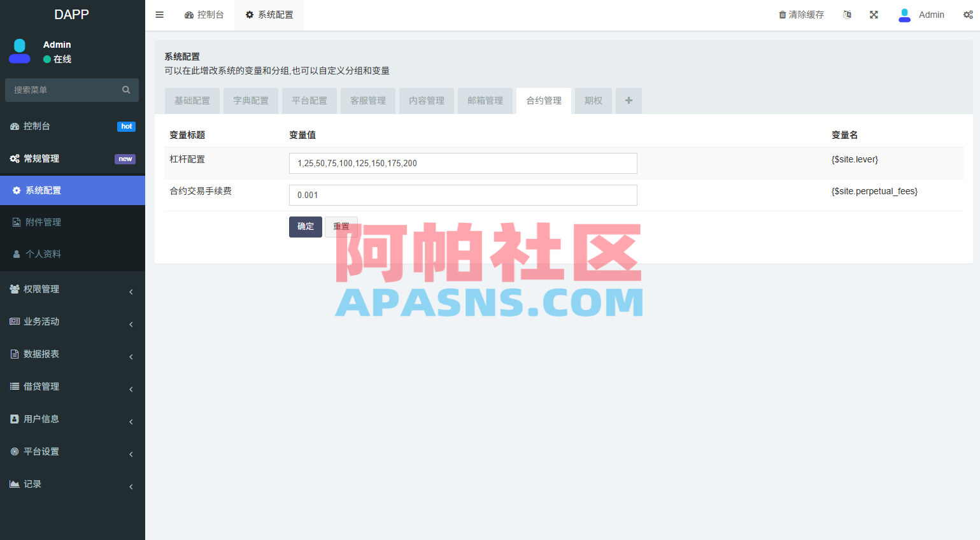This screenshot has width=980, height=540.
Task: Switch to the 字典配置 tab
Action: [251, 101]
